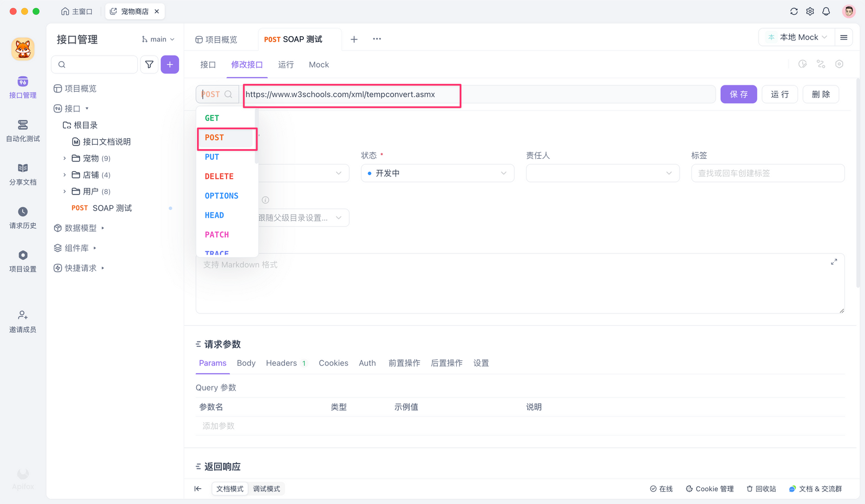The height and width of the screenshot is (504, 865).
Task: Click the 运行 button beside save
Action: [780, 95]
